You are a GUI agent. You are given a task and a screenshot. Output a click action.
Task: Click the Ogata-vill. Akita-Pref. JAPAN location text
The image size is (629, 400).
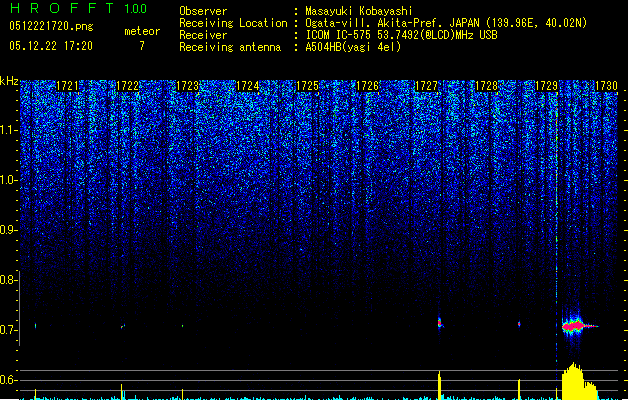point(446,23)
